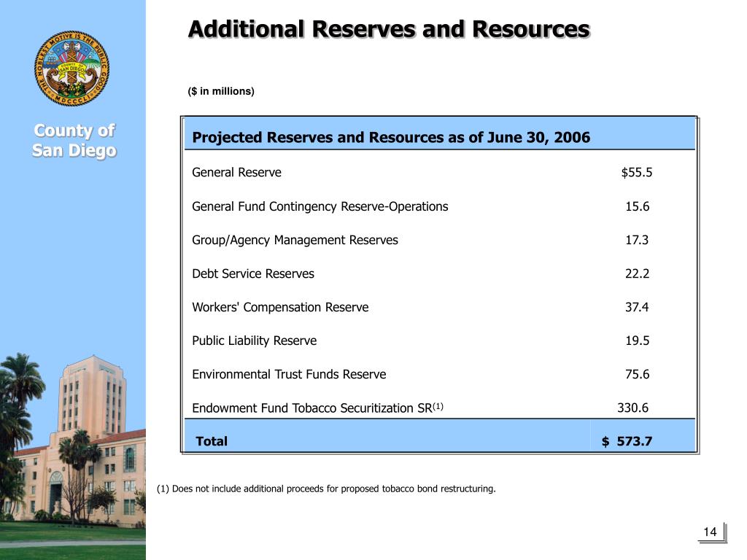This screenshot has height=560, width=747.
Task: Click the 'Total' row label
Action: [x=212, y=441]
